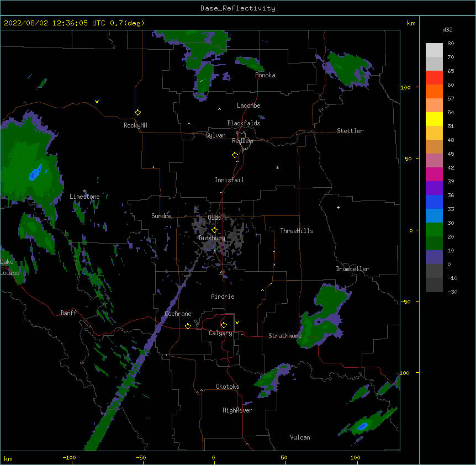This screenshot has height=465, width=476.
Task: Click the ThreeHills label
Action: pos(297,231)
